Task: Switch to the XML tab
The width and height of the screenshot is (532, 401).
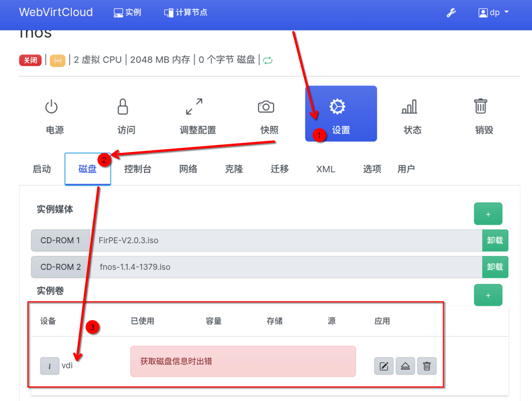Action: pyautogui.click(x=326, y=169)
